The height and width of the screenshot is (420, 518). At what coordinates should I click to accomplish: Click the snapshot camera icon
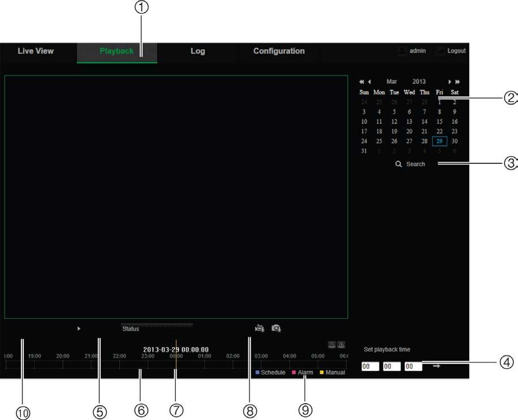click(x=276, y=328)
